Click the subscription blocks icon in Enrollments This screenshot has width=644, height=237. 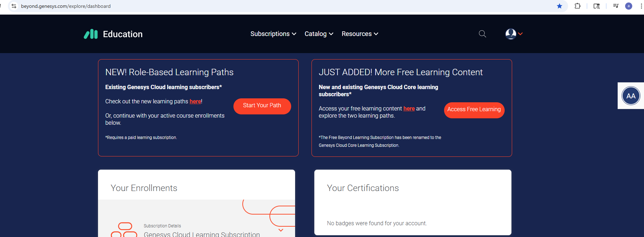(124, 230)
